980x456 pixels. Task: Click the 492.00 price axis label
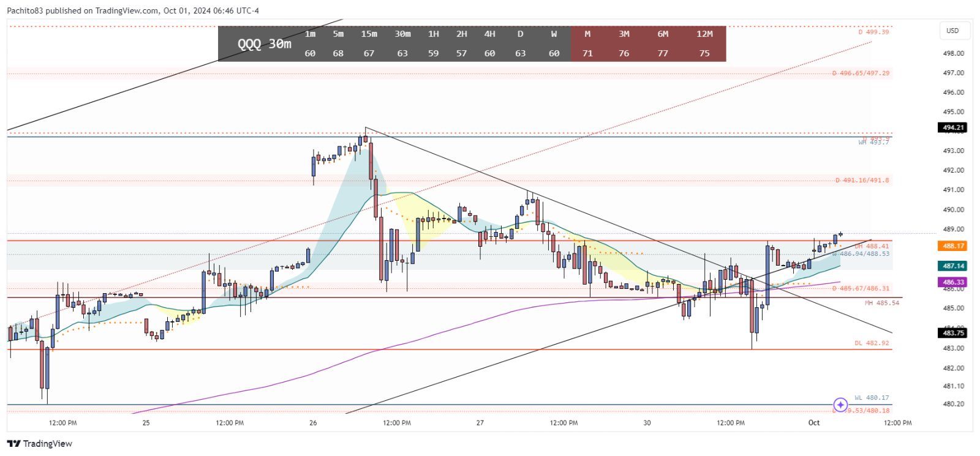pos(954,170)
